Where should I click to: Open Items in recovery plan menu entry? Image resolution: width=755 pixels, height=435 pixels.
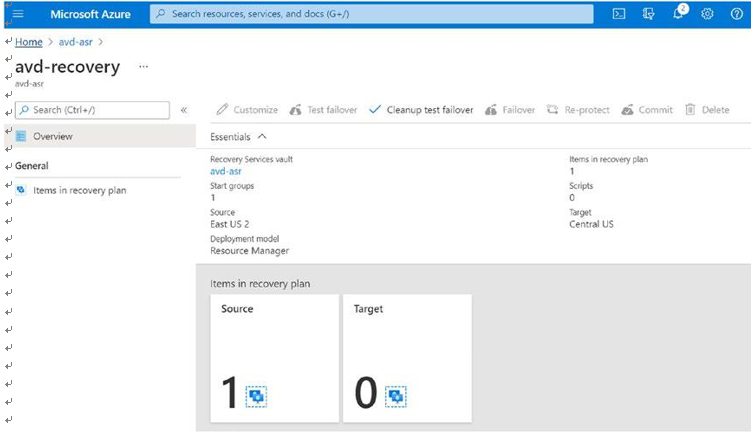pos(79,190)
